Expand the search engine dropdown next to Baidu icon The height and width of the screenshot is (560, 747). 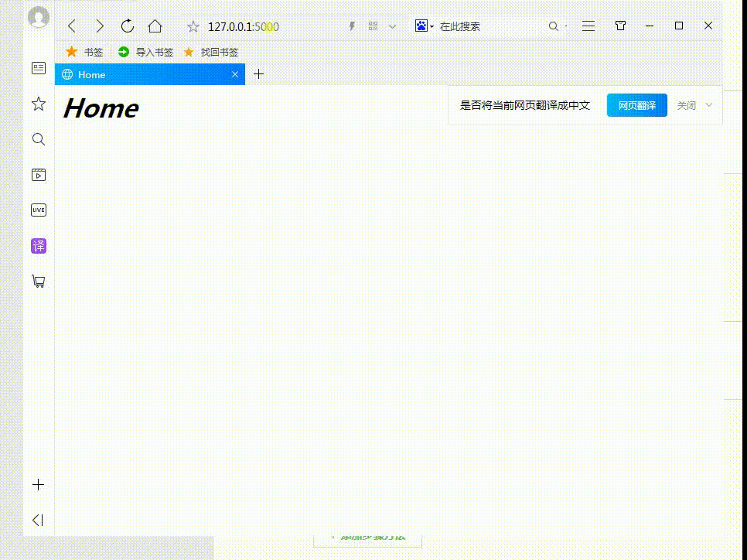coord(431,26)
